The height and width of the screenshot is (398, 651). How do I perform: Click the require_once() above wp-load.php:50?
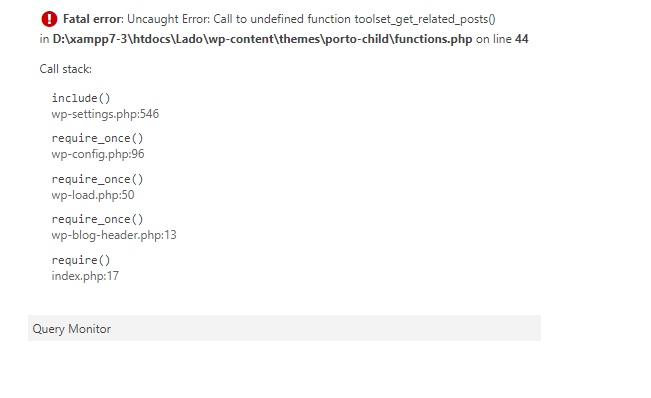[97, 179]
